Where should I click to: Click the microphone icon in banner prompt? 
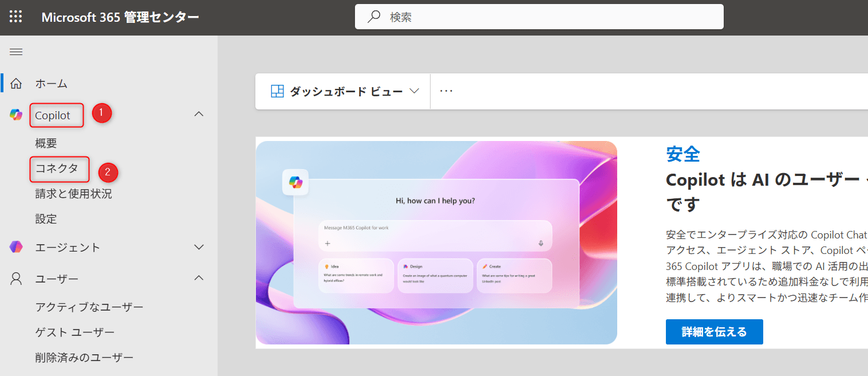click(540, 243)
